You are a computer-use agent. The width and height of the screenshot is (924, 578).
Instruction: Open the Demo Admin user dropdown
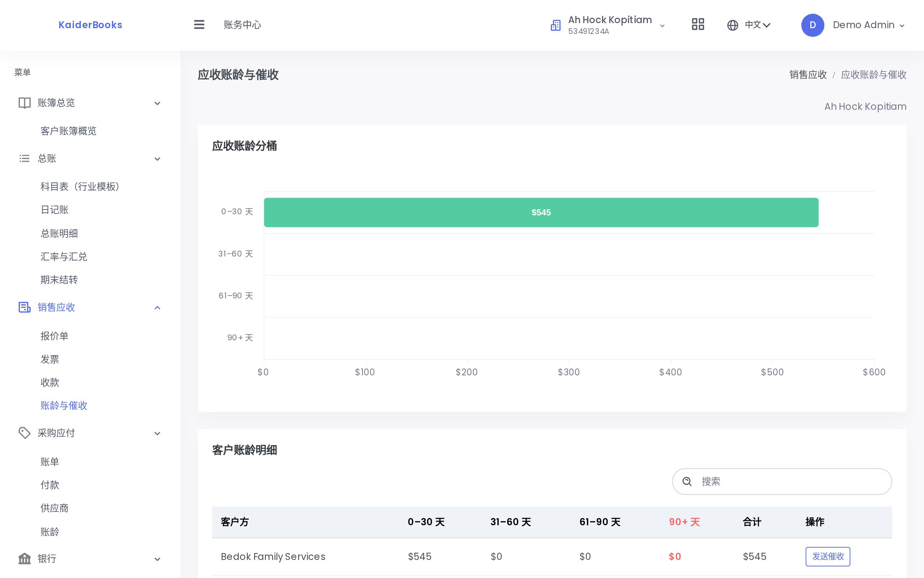853,25
